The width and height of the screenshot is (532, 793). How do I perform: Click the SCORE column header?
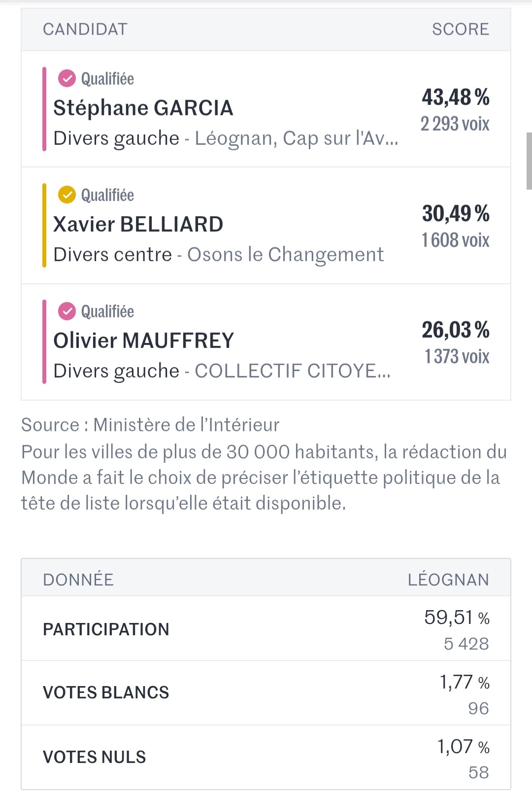coord(461,29)
